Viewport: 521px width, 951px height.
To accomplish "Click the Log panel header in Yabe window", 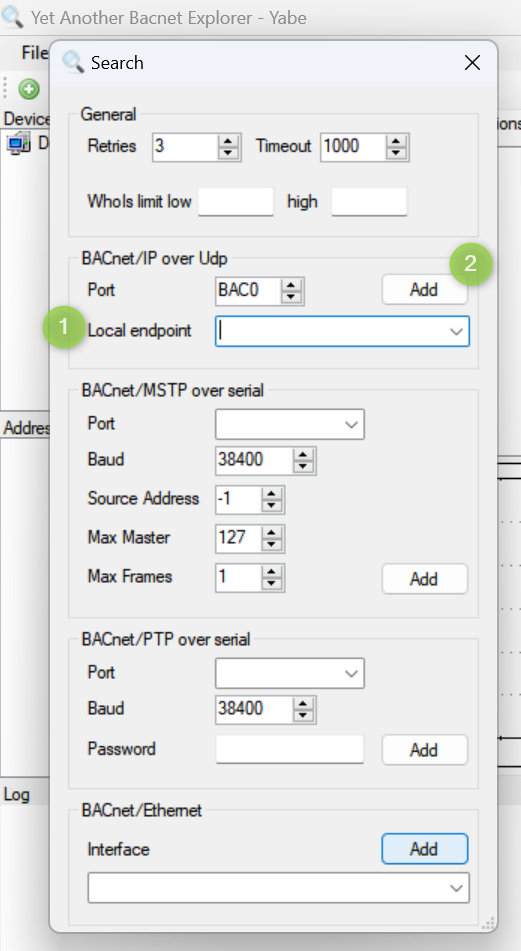I will pos(16,795).
